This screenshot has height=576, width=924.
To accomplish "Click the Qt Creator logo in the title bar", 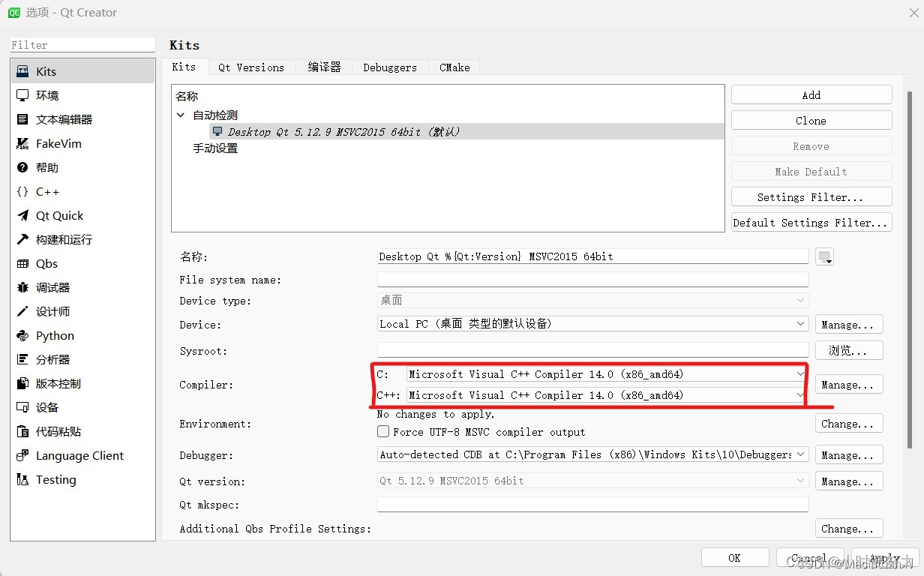I will point(13,12).
